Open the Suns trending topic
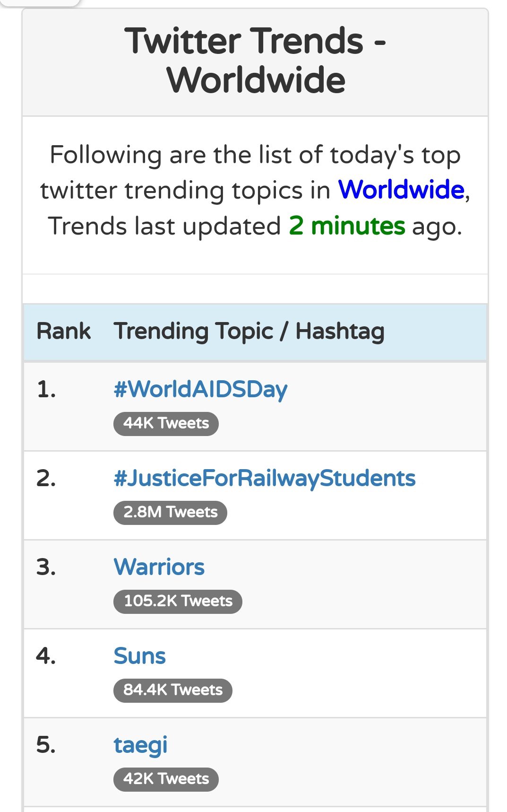The image size is (507, 812). [x=140, y=655]
